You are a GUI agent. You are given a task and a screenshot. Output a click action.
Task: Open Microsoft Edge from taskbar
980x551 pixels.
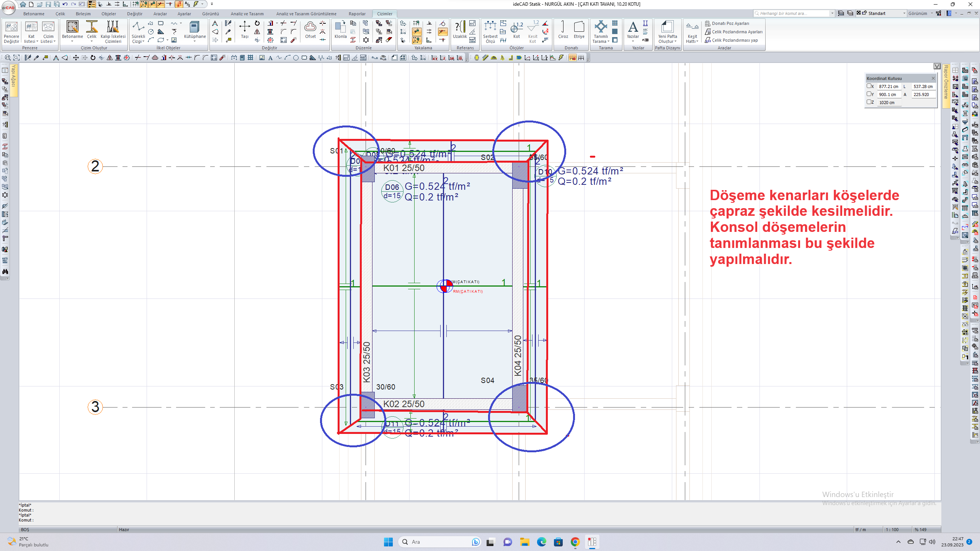pos(541,542)
